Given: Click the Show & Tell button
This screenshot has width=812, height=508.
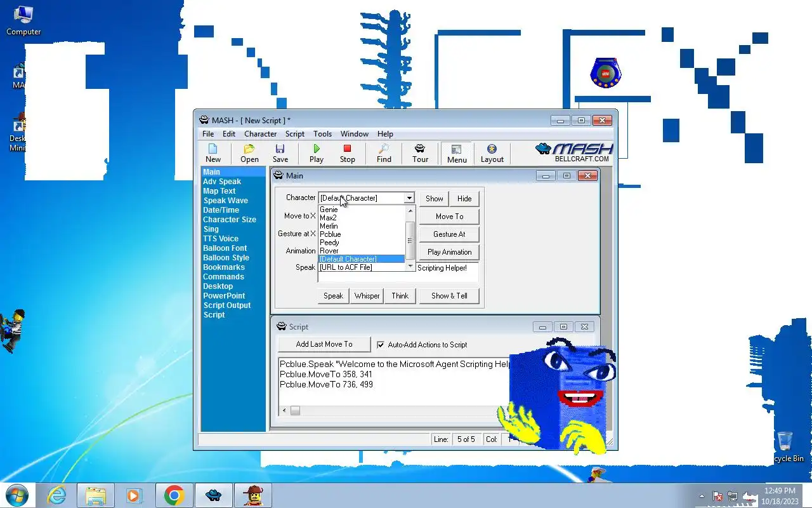Looking at the screenshot, I should pyautogui.click(x=449, y=296).
